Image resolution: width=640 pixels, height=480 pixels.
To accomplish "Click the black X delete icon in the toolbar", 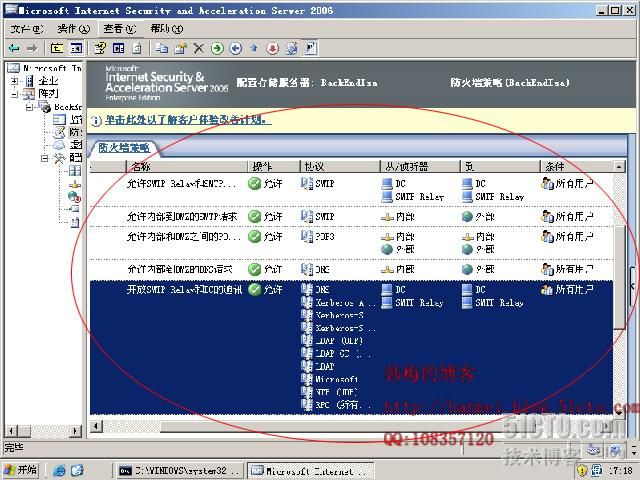I will [x=199, y=49].
